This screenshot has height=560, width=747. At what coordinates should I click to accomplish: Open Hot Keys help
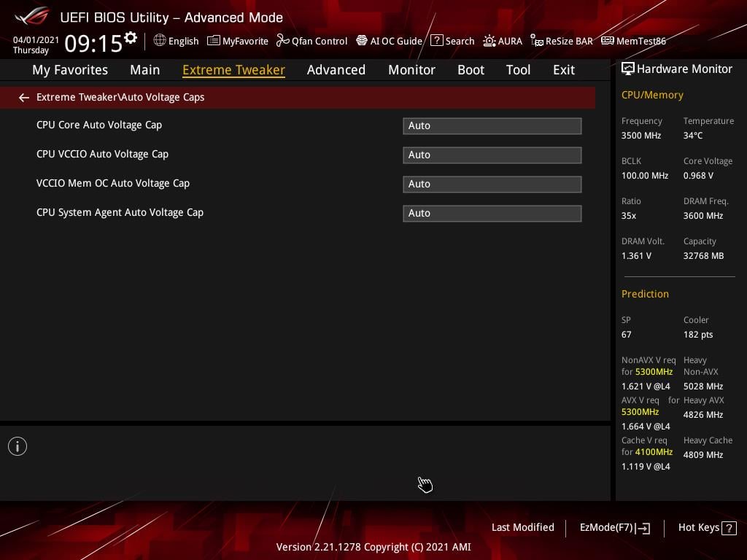(707, 528)
